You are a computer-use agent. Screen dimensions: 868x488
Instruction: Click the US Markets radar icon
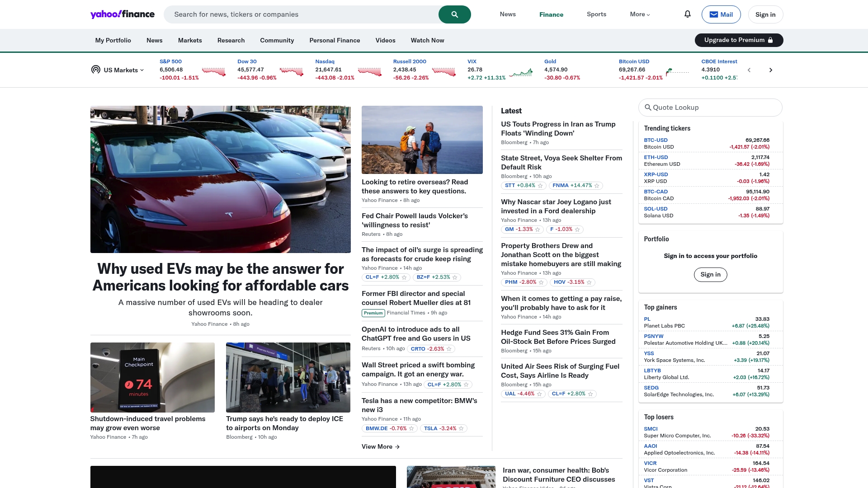coord(95,70)
